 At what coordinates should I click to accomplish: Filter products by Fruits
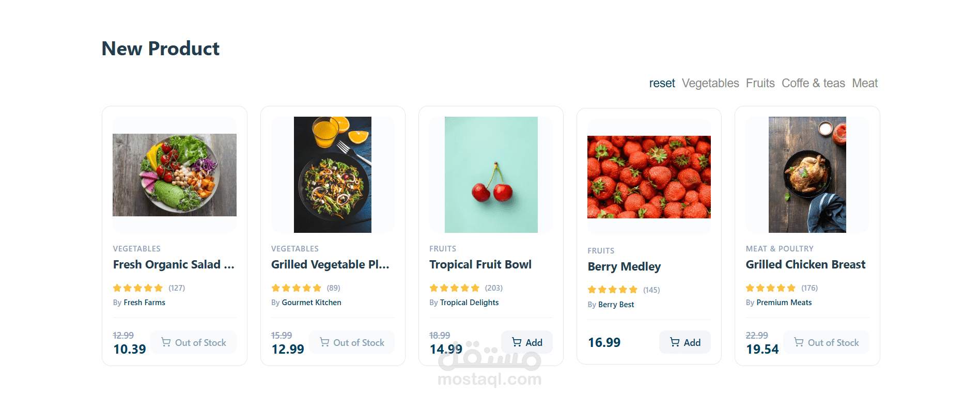tap(760, 83)
